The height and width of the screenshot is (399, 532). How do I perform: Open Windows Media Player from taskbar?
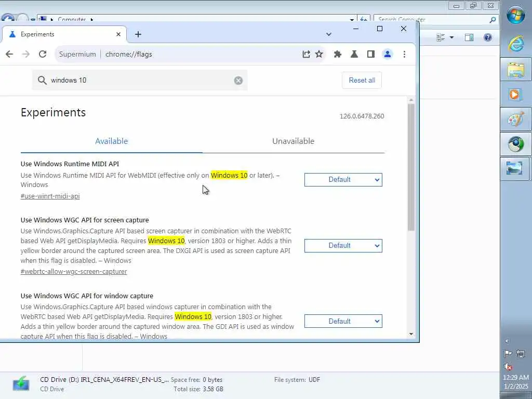click(x=516, y=95)
